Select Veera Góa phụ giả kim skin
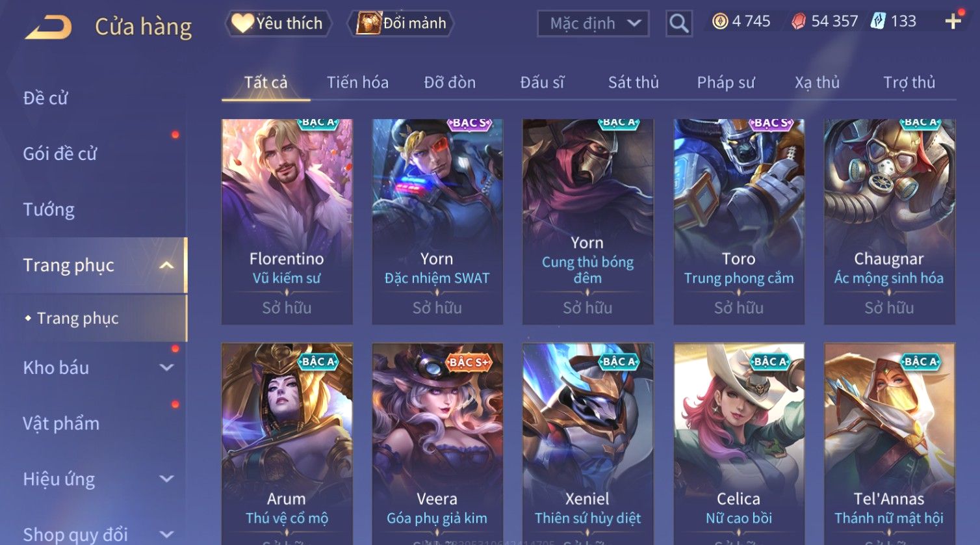The image size is (980, 545). tap(437, 444)
